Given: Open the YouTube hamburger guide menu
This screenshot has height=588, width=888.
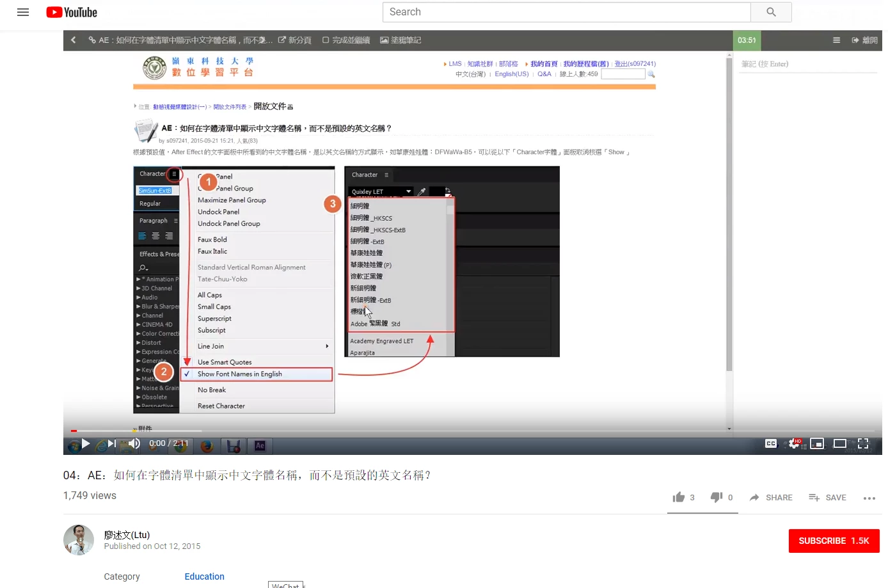Looking at the screenshot, I should click(x=23, y=12).
